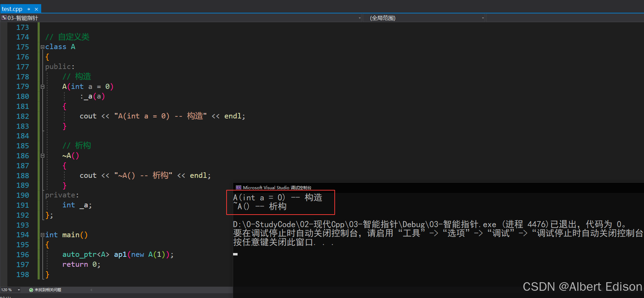Click the cout line printing 析构
This screenshot has width=644, height=298.
click(x=145, y=176)
